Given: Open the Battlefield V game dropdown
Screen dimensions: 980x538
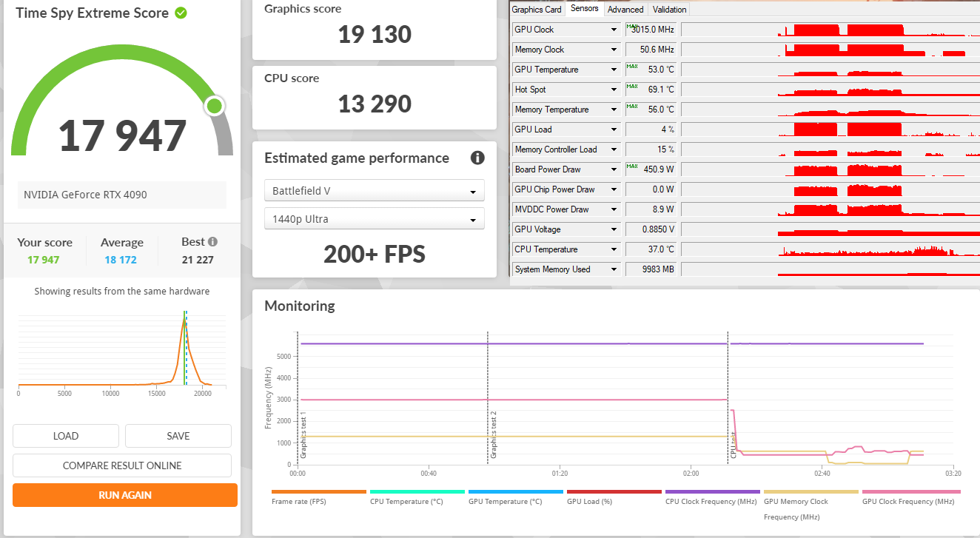Looking at the screenshot, I should click(375, 190).
